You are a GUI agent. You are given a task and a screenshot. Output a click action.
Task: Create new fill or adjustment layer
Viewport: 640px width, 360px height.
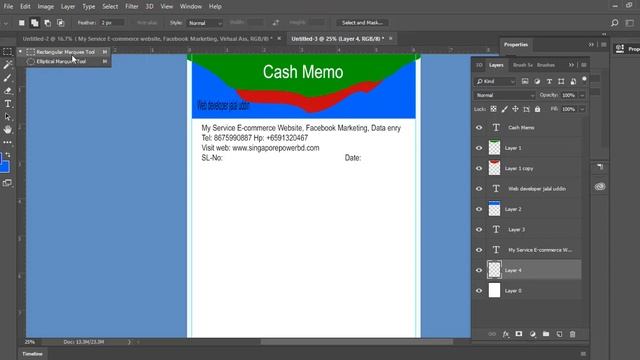click(x=533, y=334)
